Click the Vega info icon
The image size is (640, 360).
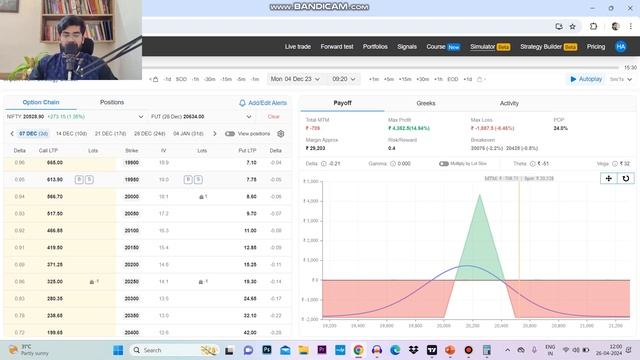(615, 164)
